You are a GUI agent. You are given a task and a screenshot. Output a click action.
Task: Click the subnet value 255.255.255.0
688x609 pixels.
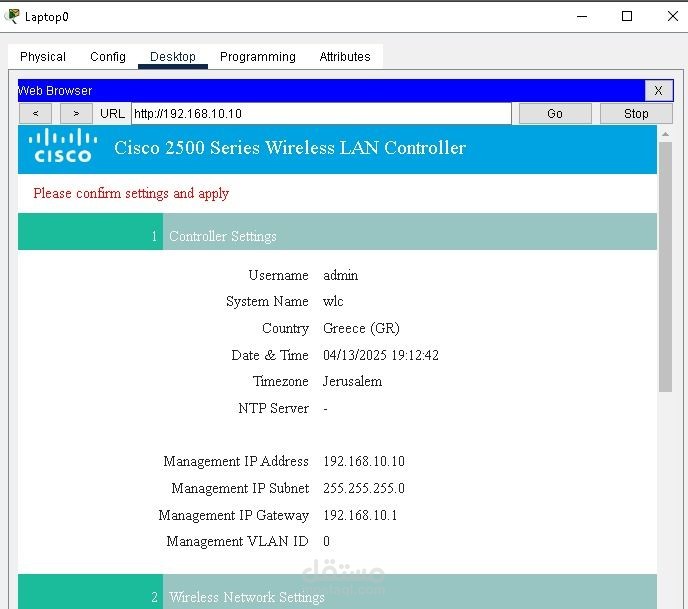(364, 488)
